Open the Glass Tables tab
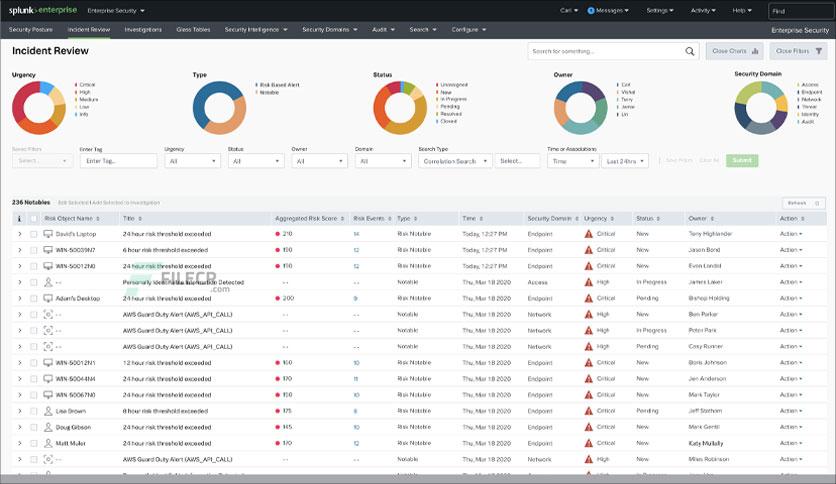Image resolution: width=836 pixels, height=484 pixels. (x=193, y=30)
